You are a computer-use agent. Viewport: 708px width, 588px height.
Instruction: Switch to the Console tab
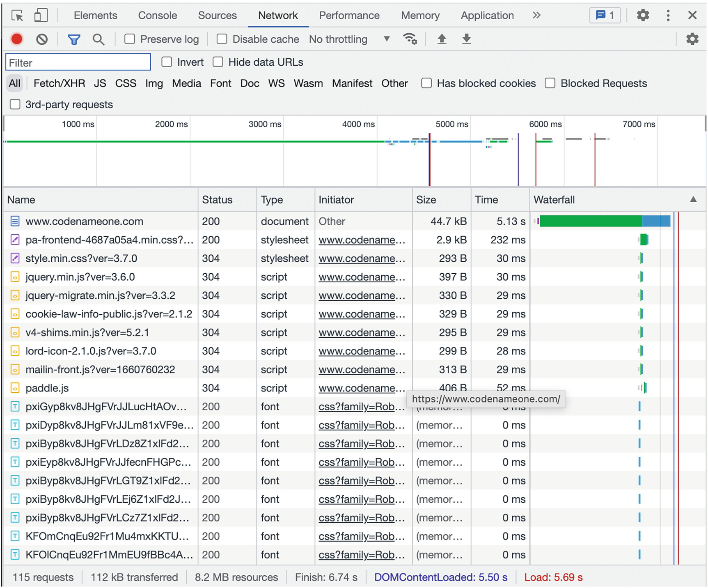click(157, 16)
